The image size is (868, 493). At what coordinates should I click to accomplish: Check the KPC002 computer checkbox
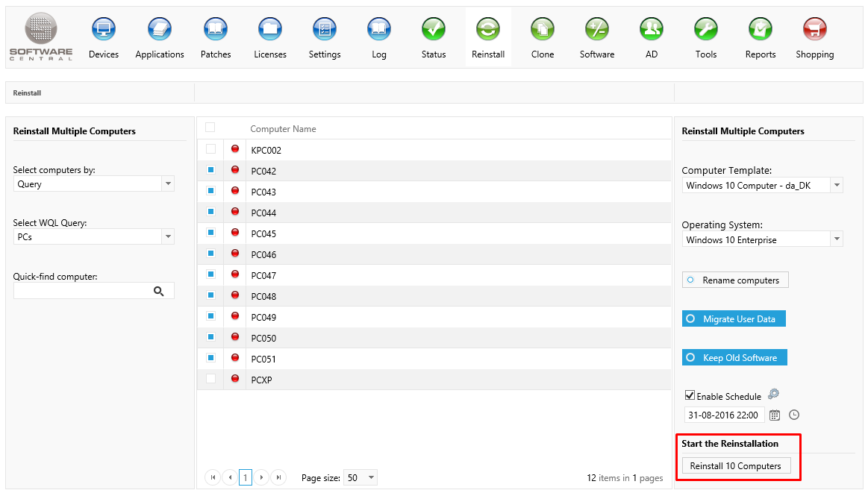(x=210, y=149)
